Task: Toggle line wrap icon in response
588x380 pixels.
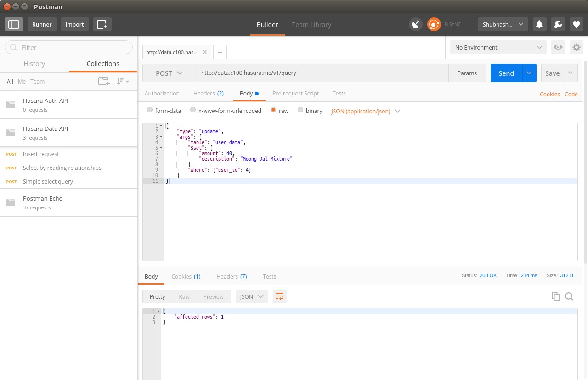Action: click(x=279, y=296)
